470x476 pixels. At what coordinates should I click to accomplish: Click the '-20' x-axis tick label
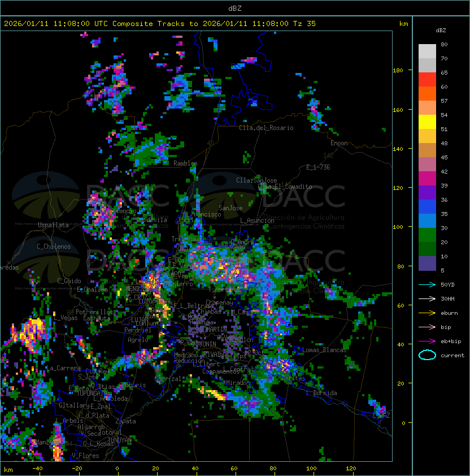tap(77, 469)
